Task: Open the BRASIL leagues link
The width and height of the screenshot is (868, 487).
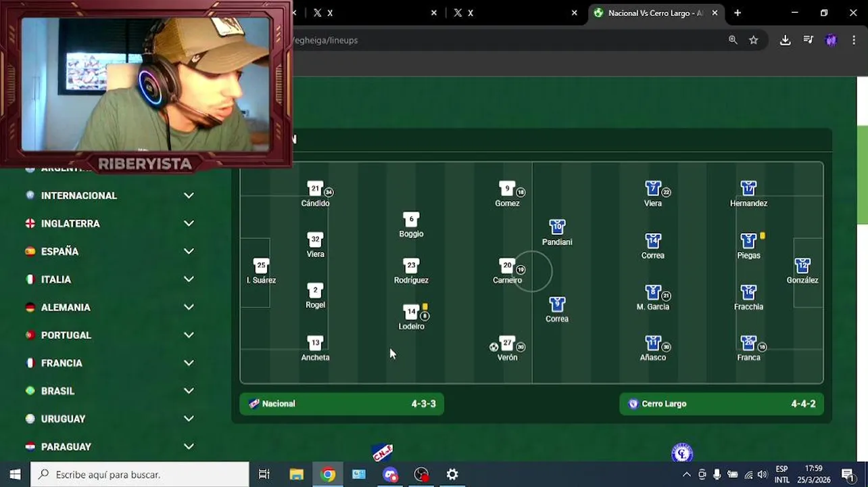Action: click(x=57, y=391)
